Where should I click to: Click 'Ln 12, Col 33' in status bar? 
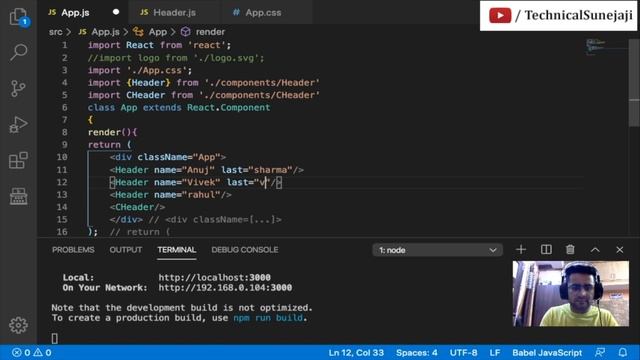[356, 352]
